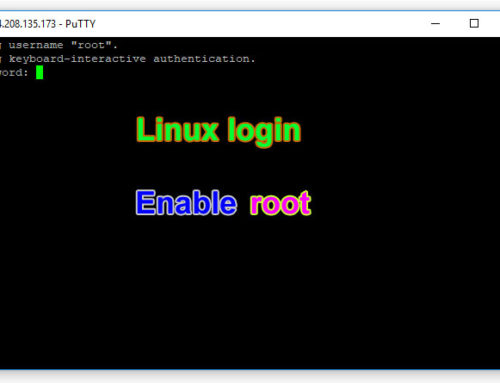Click the green terminal cursor block
Viewport: 500px width, 383px height.
pos(39,72)
